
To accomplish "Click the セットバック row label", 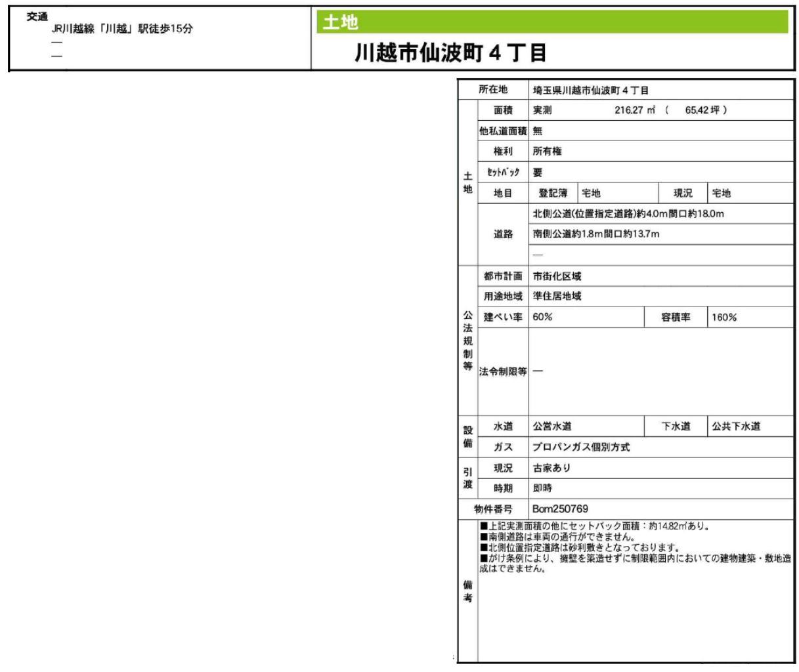I will pos(503,173).
